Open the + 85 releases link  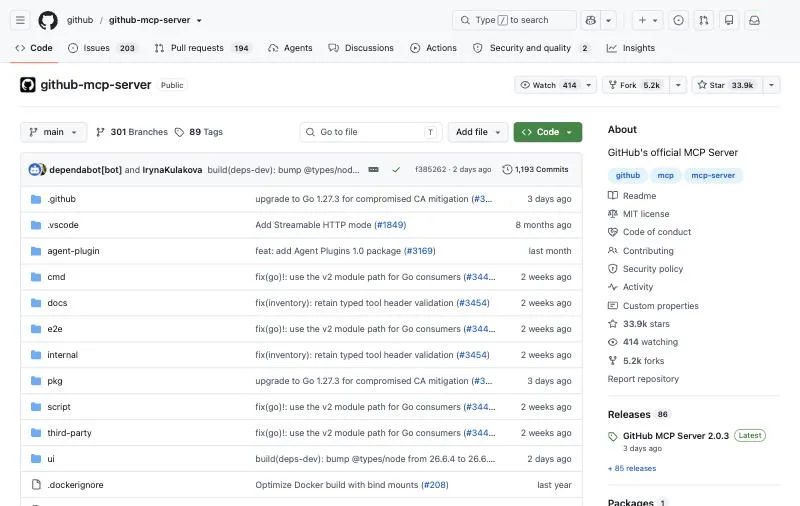(x=632, y=468)
